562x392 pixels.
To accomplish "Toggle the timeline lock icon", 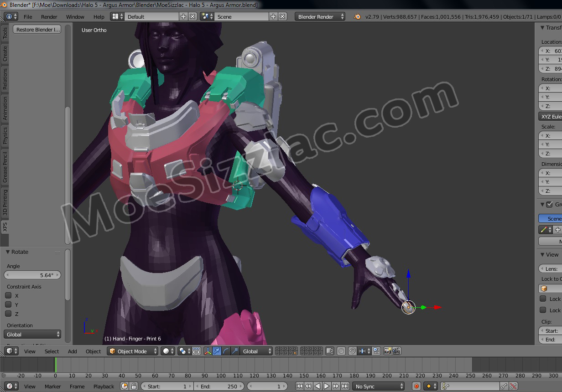I will [134, 386].
